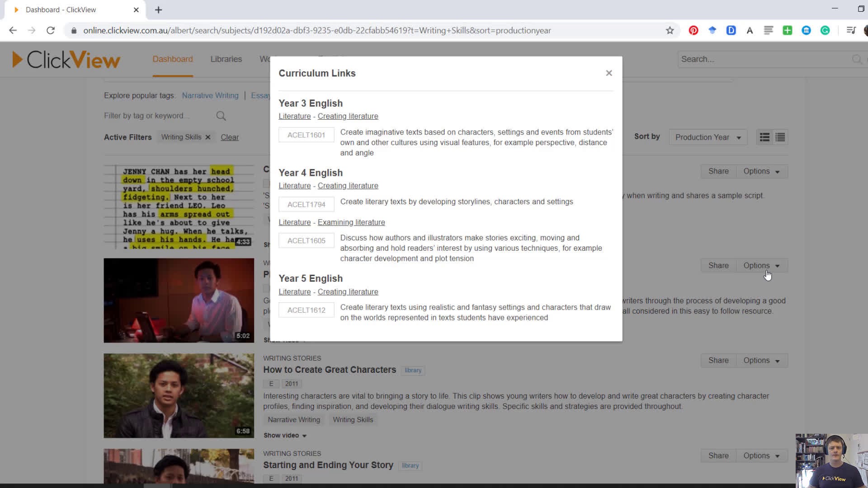Open the Production Year sort dropdown

(x=708, y=137)
